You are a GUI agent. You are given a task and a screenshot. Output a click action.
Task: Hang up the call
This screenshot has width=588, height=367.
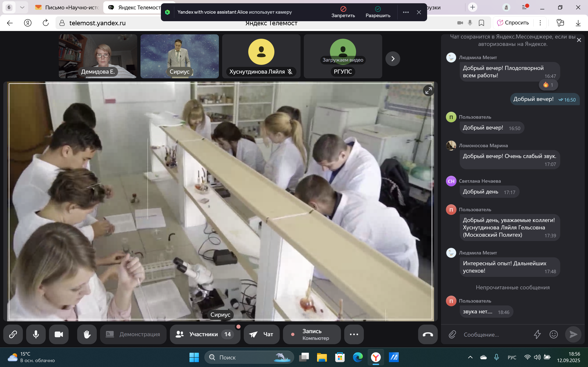point(428,334)
